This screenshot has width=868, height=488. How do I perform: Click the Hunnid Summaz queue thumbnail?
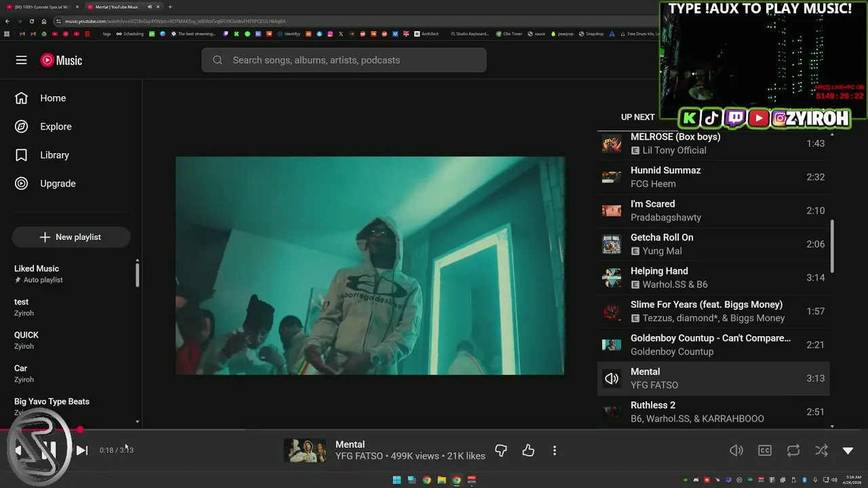tap(612, 177)
